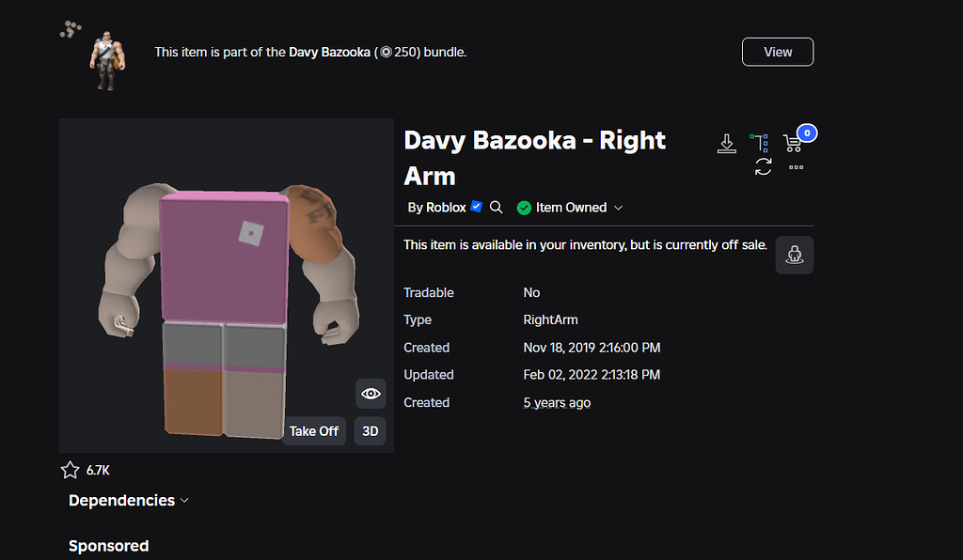This screenshot has width=963, height=560.
Task: Open the Item Owned dropdown
Action: pos(619,207)
